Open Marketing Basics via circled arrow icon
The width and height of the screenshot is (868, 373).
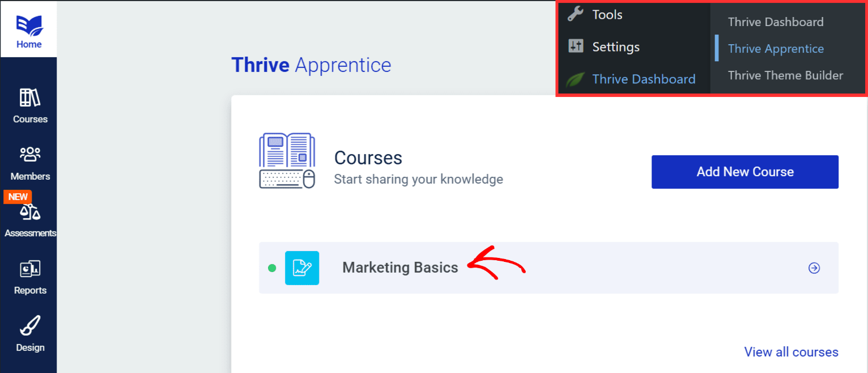[x=814, y=268]
